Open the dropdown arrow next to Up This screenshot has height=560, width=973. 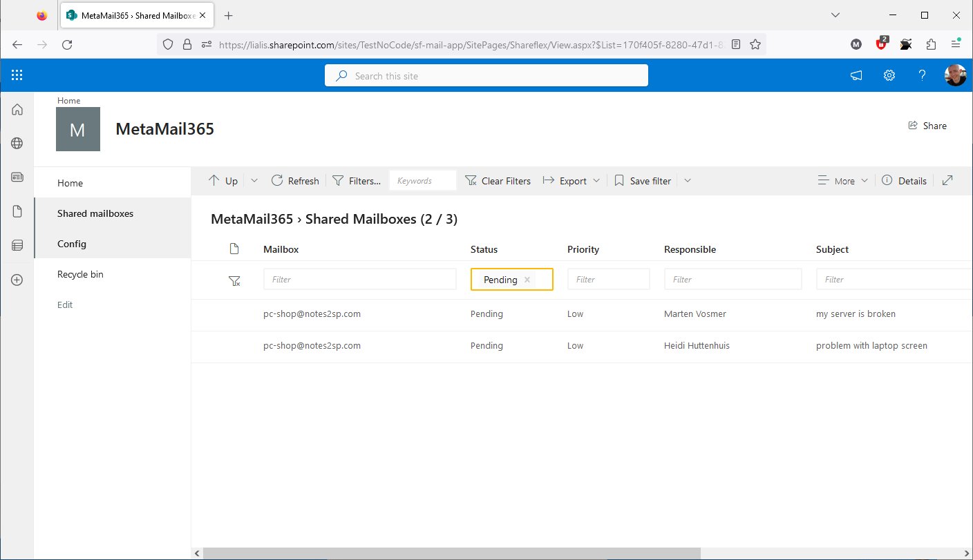254,181
